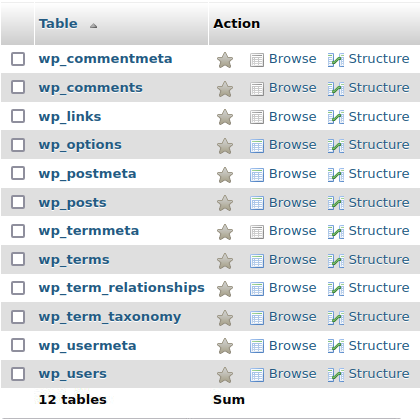This screenshot has height=419, width=420.
Task: Open the wp_termmeta table name
Action: point(89,231)
